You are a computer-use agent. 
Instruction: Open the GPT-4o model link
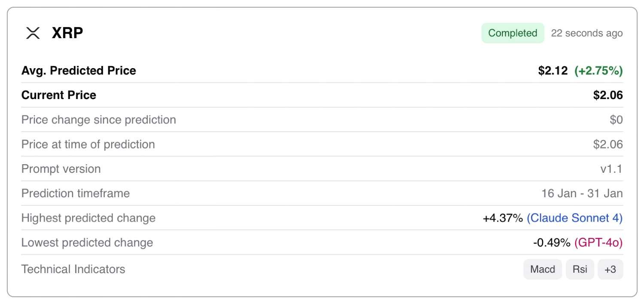point(598,243)
